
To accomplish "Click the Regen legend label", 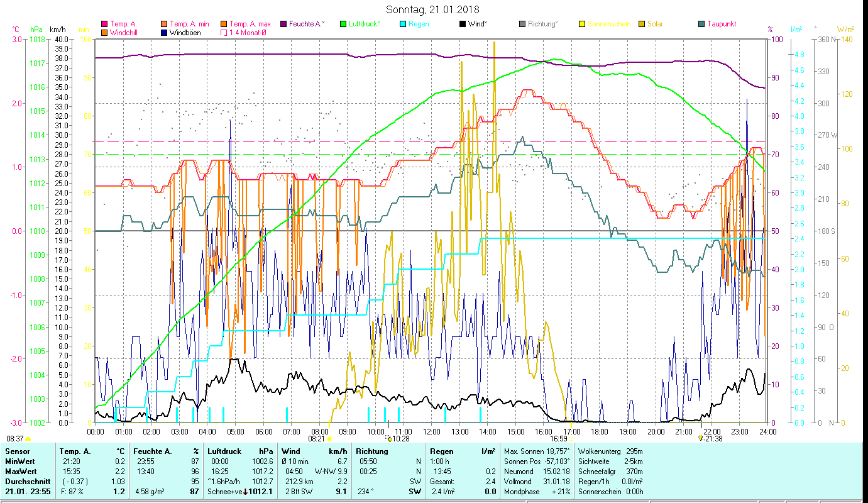I will (419, 25).
